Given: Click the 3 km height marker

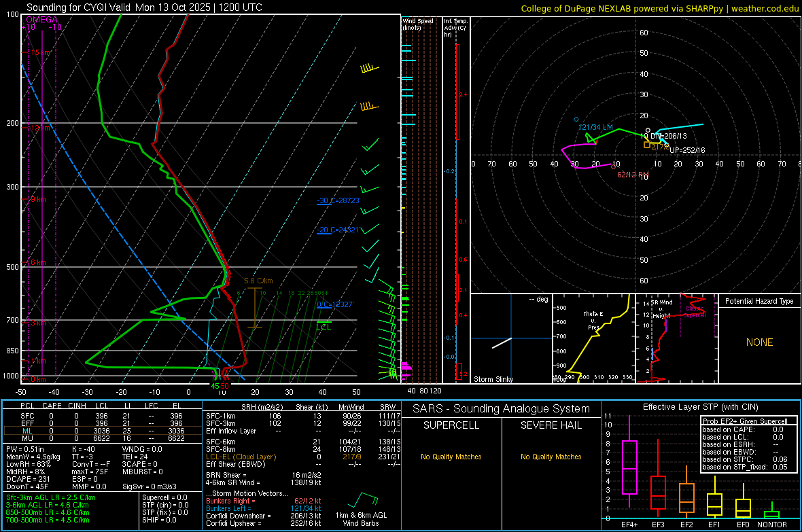Looking at the screenshot, I should click(x=37, y=323).
